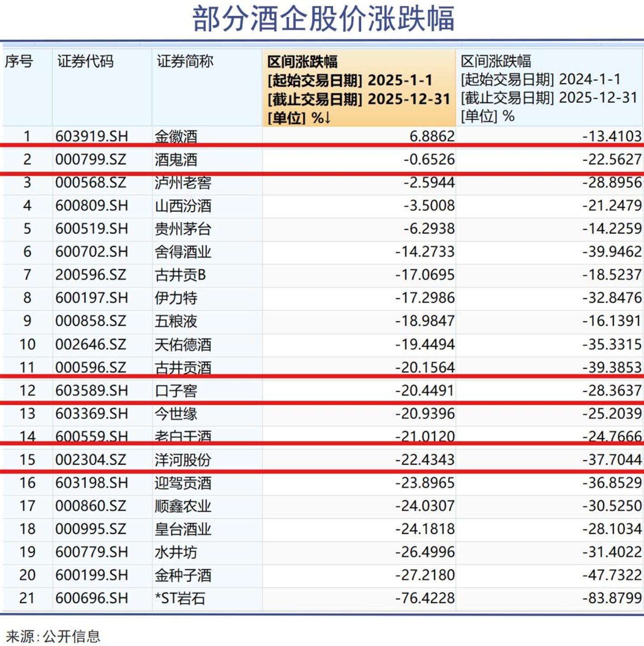Image resolution: width=644 pixels, height=646 pixels.
Task: Click the value -14.2733 for 舍得酒业
Action: tap(425, 252)
